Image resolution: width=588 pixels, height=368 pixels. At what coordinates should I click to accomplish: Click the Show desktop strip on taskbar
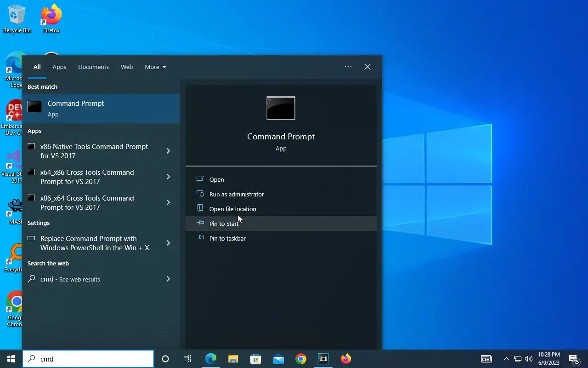pyautogui.click(x=587, y=359)
